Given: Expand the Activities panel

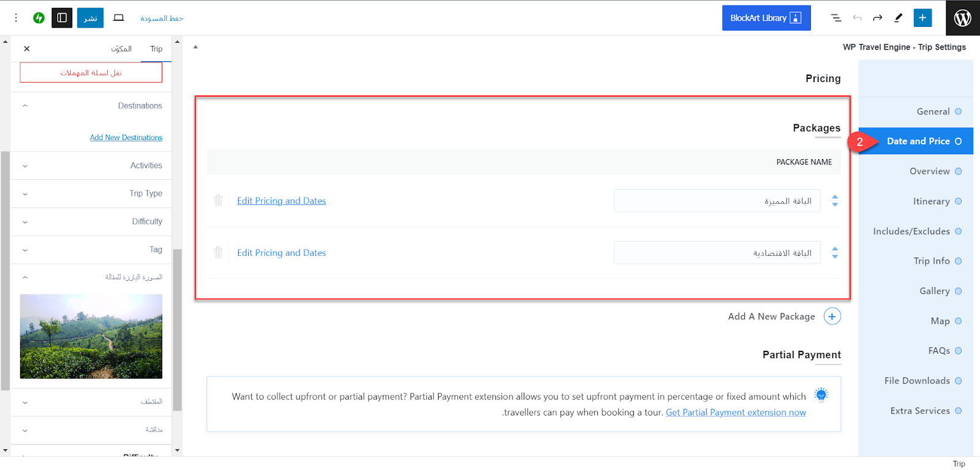Looking at the screenshot, I should coord(91,165).
